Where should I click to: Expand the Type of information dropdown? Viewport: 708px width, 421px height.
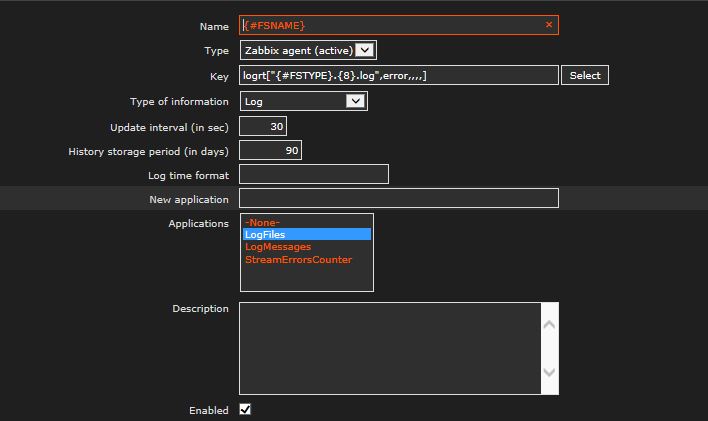pos(303,101)
